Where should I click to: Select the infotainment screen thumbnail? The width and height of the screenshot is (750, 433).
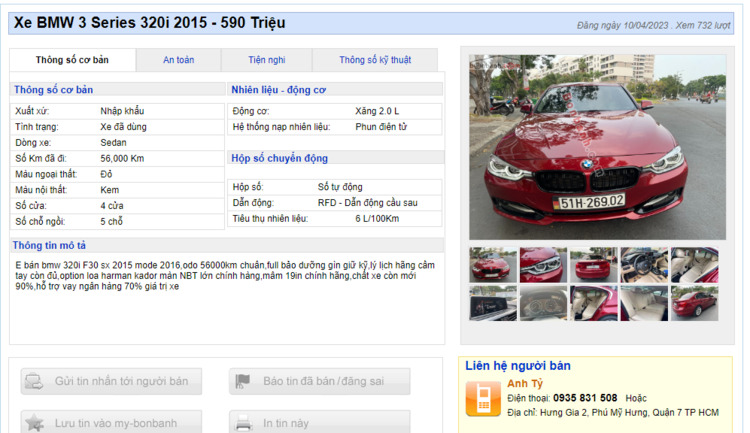(x=493, y=303)
